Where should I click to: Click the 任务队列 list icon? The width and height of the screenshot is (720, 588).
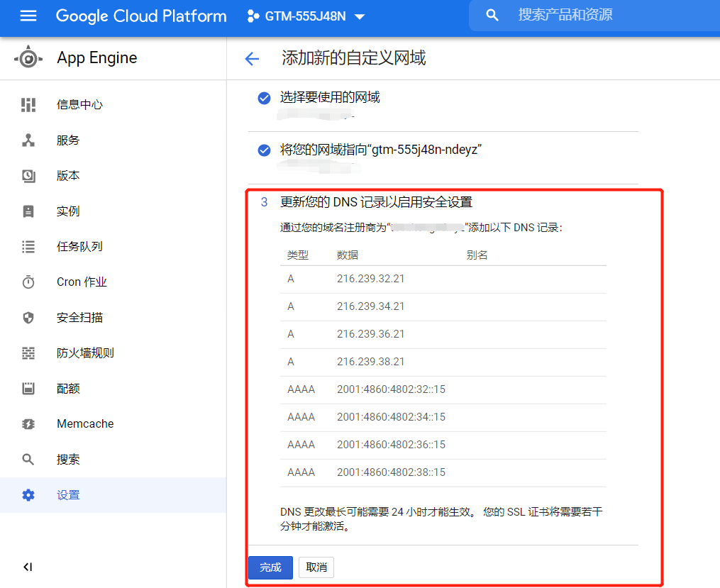[28, 247]
